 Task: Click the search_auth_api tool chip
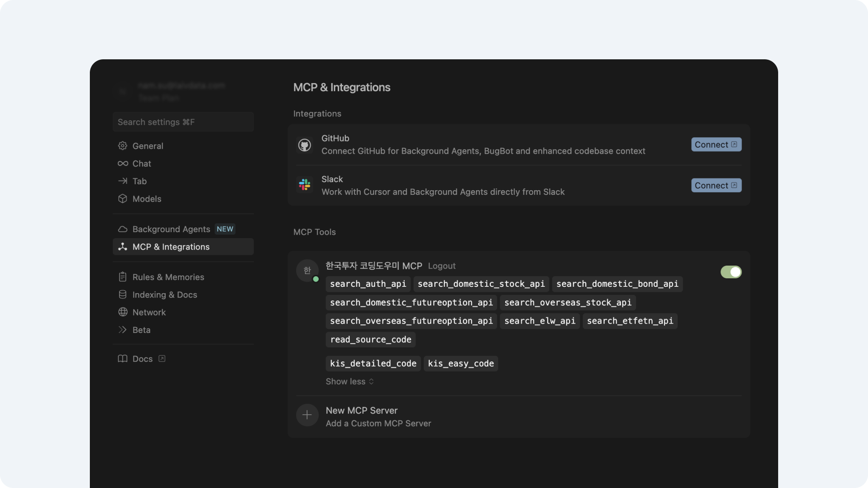point(368,284)
